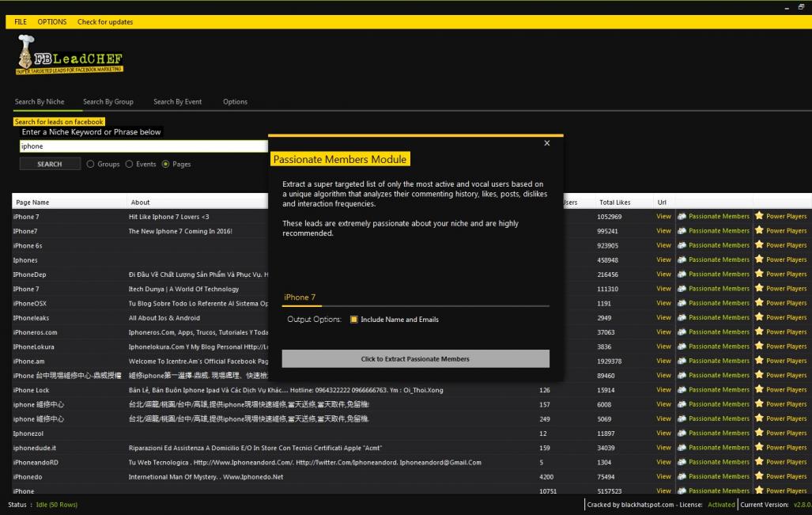Open the FILE menu
812x515 pixels.
[x=21, y=22]
